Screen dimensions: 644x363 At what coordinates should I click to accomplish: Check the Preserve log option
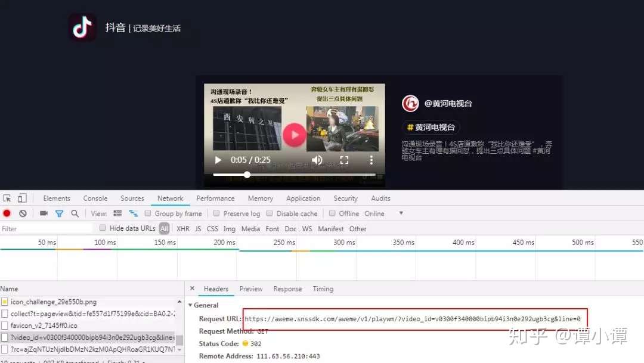215,213
